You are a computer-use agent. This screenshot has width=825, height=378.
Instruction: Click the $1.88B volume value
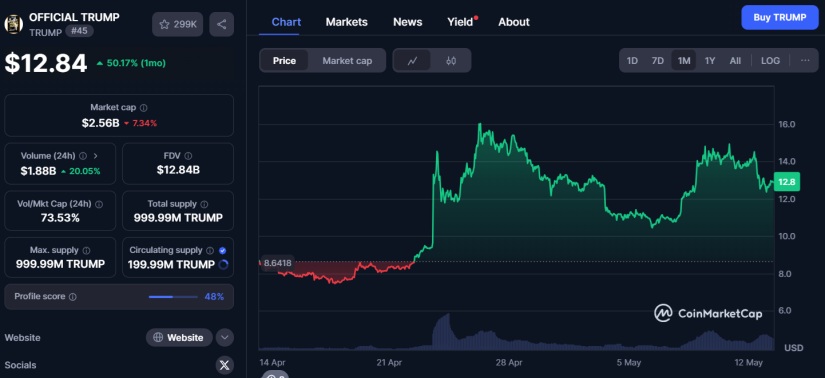click(38, 171)
